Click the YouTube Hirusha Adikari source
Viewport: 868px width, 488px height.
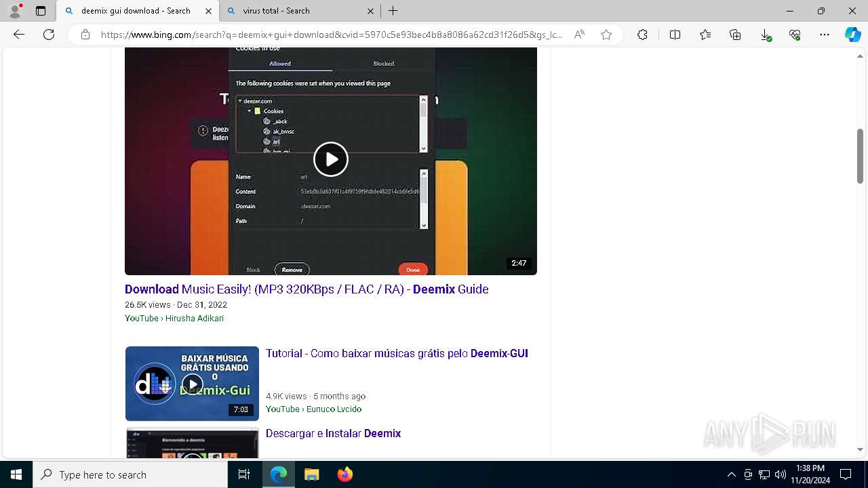coord(174,319)
